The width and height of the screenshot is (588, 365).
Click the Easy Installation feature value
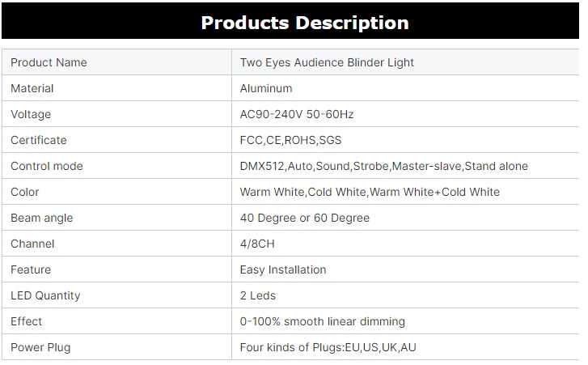pyautogui.click(x=283, y=270)
